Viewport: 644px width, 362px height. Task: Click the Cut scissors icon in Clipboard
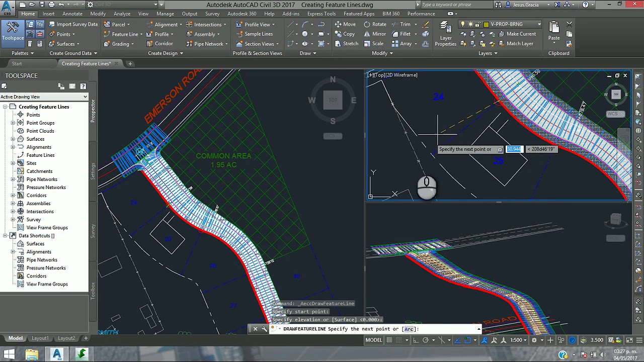point(570,24)
